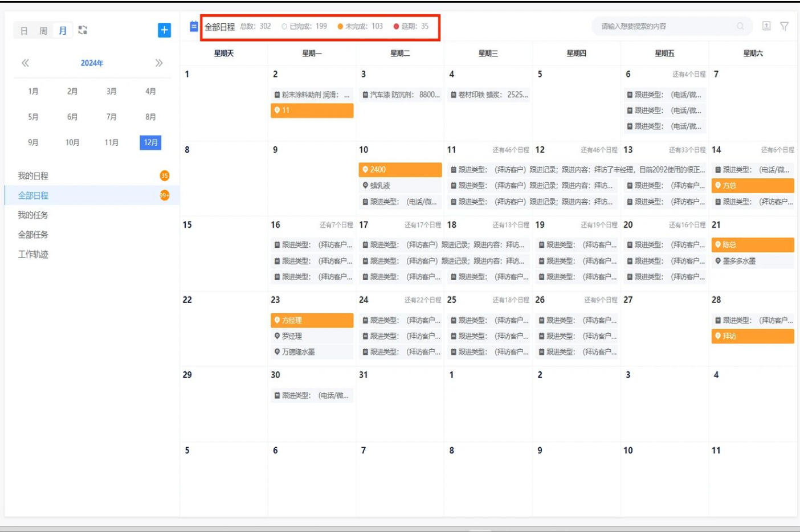The height and width of the screenshot is (532, 800).
Task: Expand 还有7个日程 on day 16
Action: click(336, 225)
